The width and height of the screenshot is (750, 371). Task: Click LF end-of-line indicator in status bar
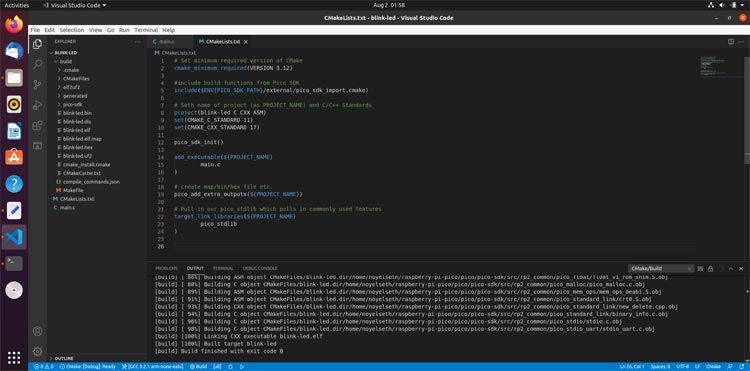click(x=697, y=367)
